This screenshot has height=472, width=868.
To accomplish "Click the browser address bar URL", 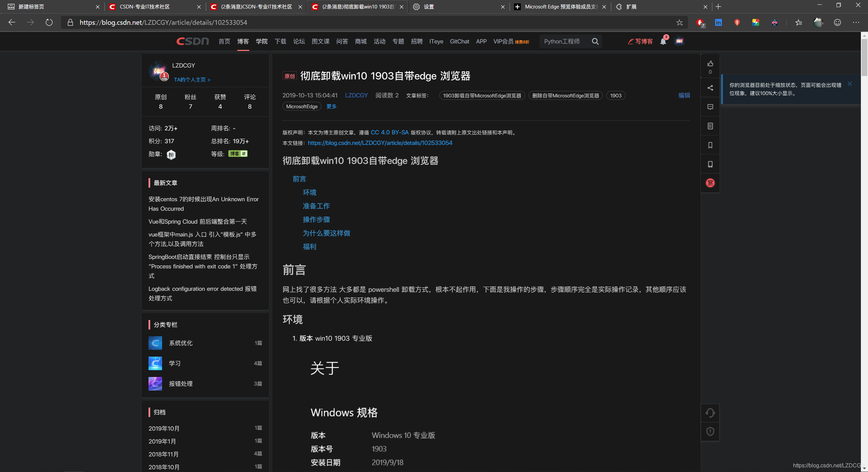I will (x=163, y=22).
